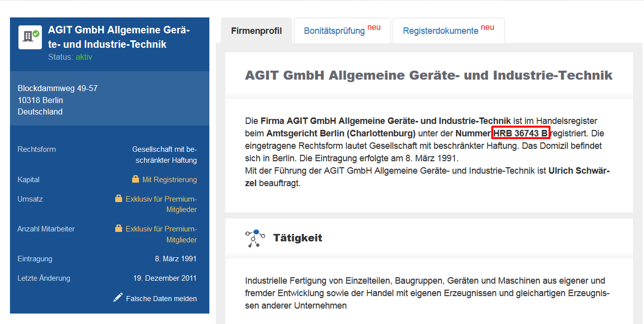Click the Rechtsform label in sidebar

pyautogui.click(x=37, y=149)
